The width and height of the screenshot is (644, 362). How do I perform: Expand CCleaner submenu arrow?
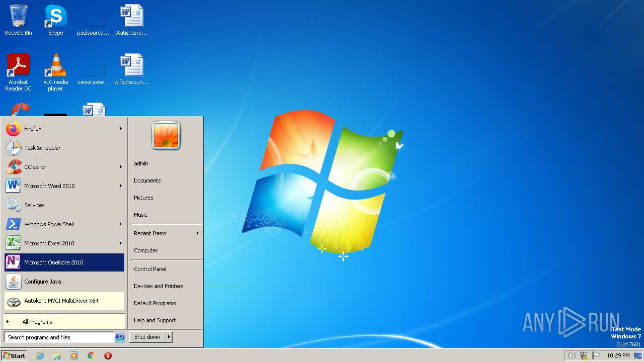(x=121, y=167)
